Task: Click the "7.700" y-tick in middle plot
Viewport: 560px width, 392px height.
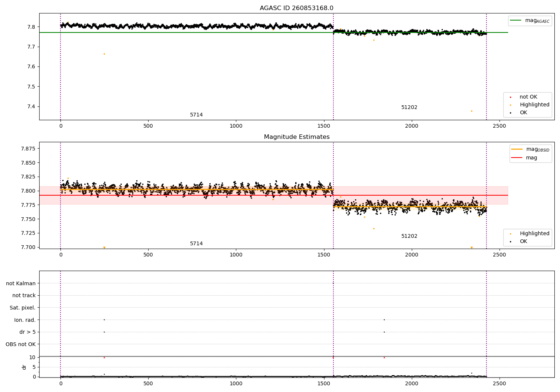Action: tap(28, 247)
